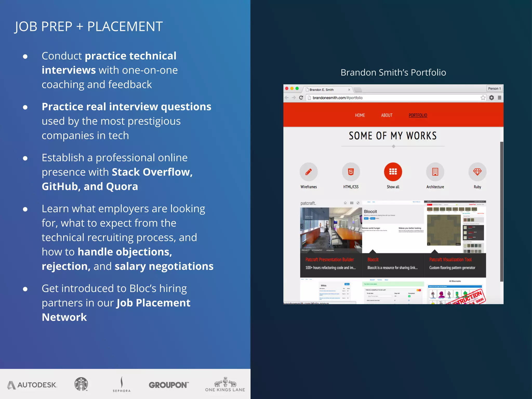Viewport: 532px width, 399px height.
Task: Click the One Kings Lane logo
Action: tap(225, 384)
